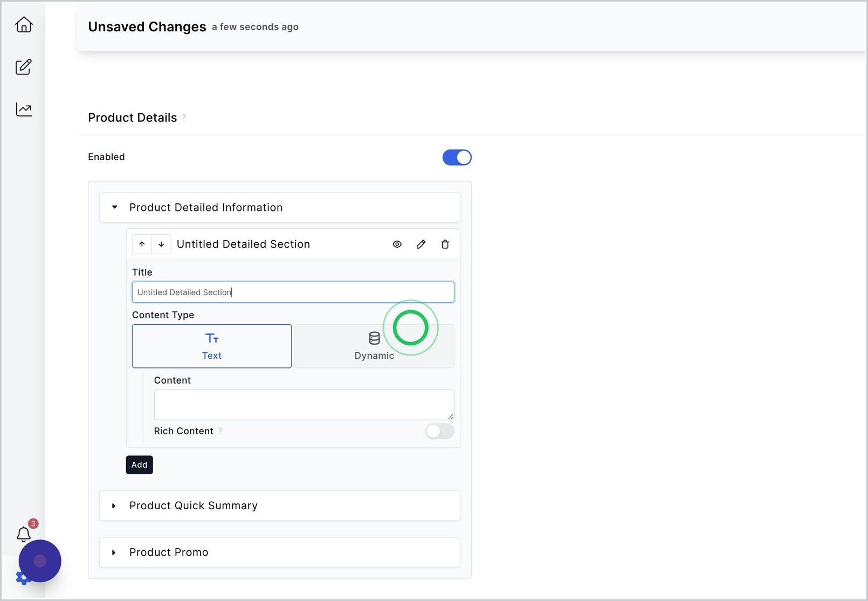Viewport: 868px width, 601px height.
Task: Click the Add button
Action: tap(140, 465)
